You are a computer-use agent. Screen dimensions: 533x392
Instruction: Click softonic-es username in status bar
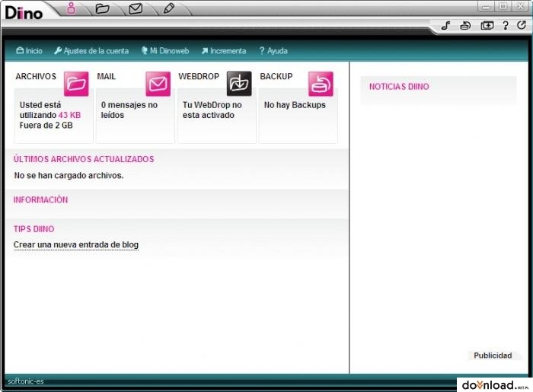coord(25,381)
